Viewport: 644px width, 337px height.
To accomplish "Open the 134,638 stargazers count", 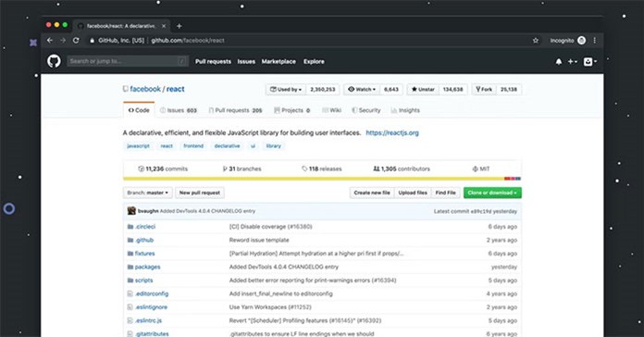I will click(x=453, y=89).
